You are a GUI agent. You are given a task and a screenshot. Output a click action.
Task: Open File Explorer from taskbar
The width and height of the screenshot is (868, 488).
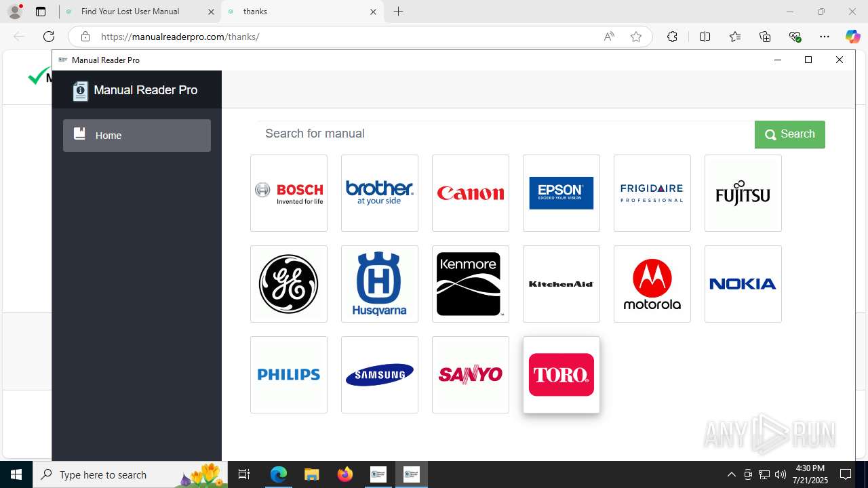[311, 474]
